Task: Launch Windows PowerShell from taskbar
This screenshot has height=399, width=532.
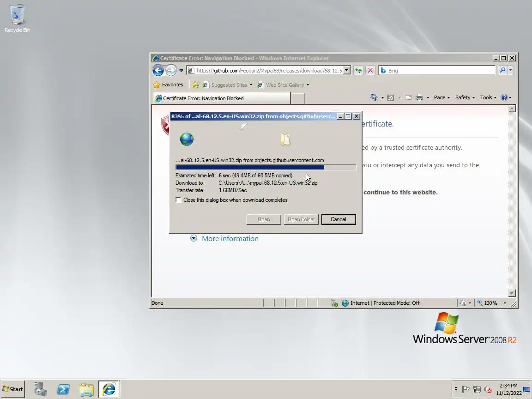Action: (63, 389)
